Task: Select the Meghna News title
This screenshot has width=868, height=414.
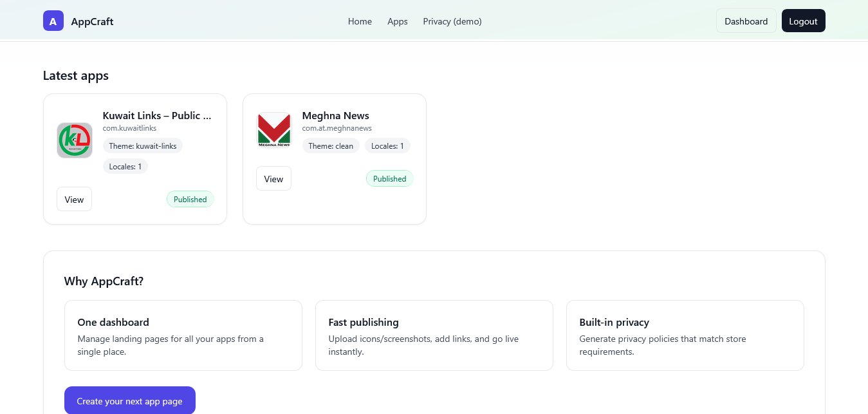Action: pos(335,116)
